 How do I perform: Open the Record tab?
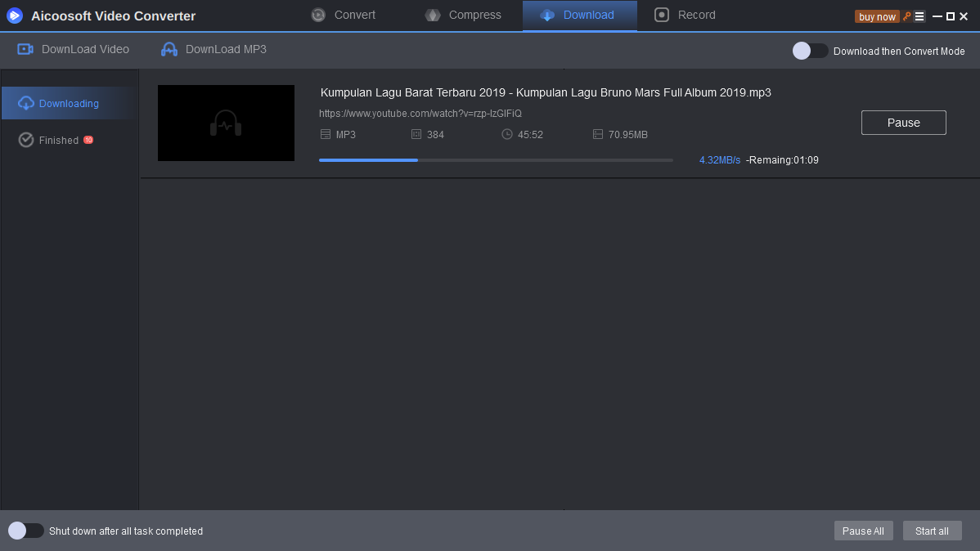click(x=685, y=15)
